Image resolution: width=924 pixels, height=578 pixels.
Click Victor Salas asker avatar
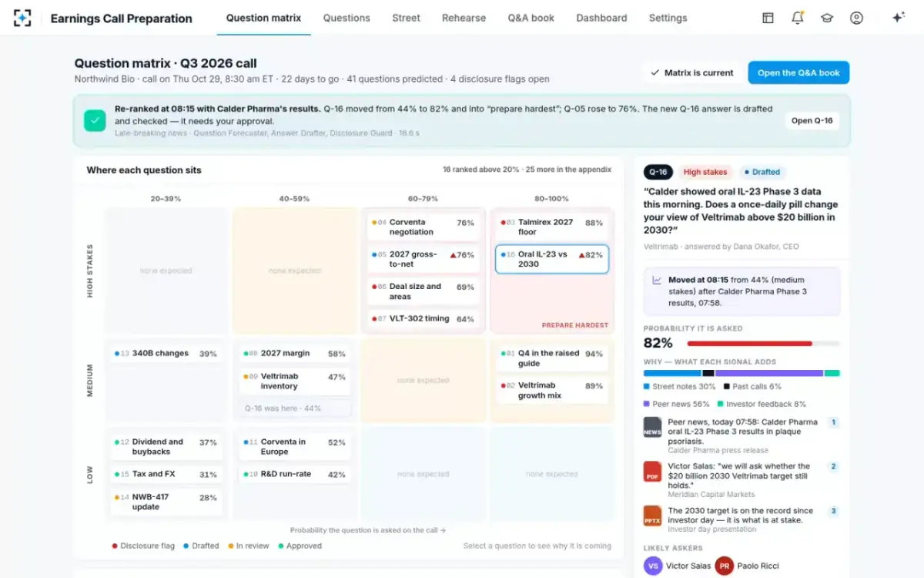pos(654,566)
